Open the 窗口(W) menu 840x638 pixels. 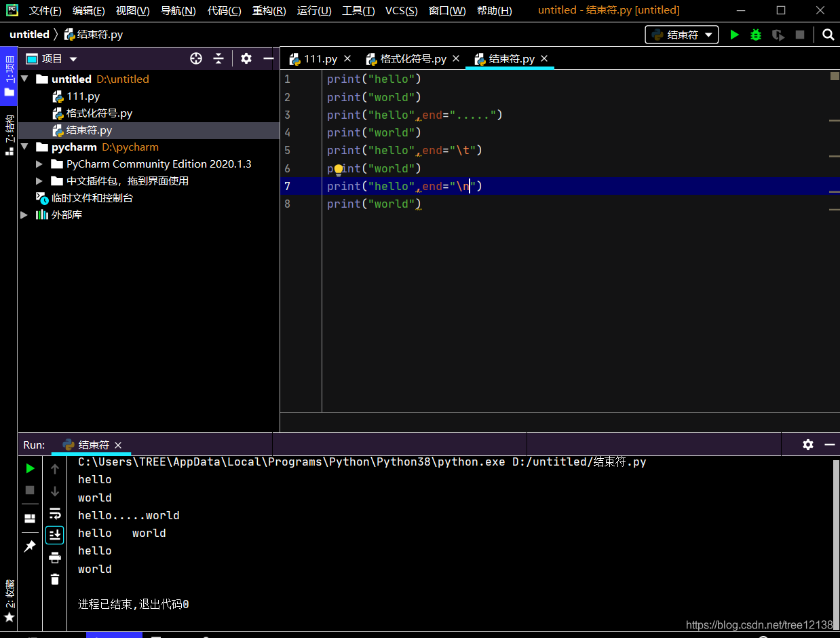[x=447, y=10]
